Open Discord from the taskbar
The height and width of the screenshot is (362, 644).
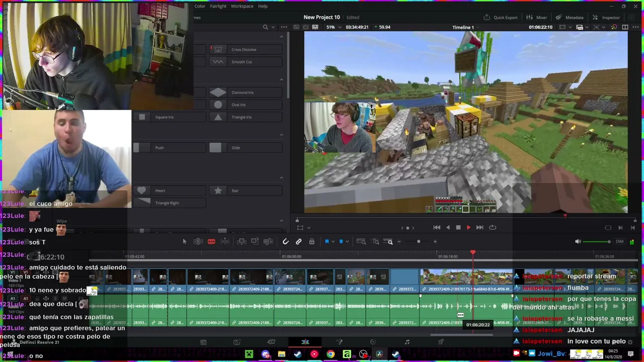tap(266, 354)
